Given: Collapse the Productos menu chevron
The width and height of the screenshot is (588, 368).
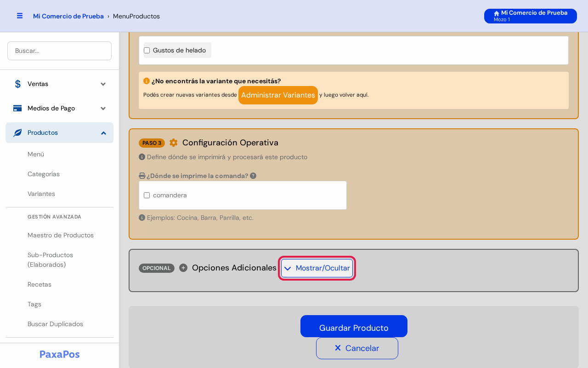Looking at the screenshot, I should [x=103, y=133].
